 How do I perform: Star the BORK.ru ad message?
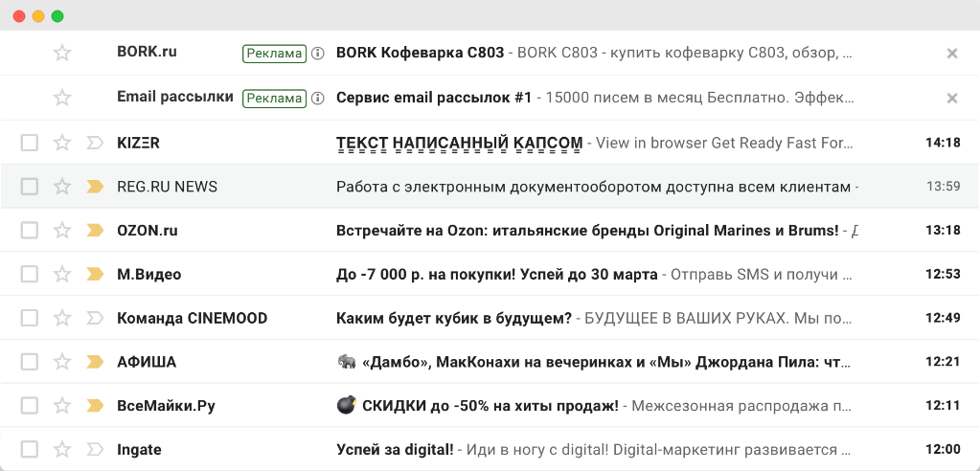(x=62, y=53)
